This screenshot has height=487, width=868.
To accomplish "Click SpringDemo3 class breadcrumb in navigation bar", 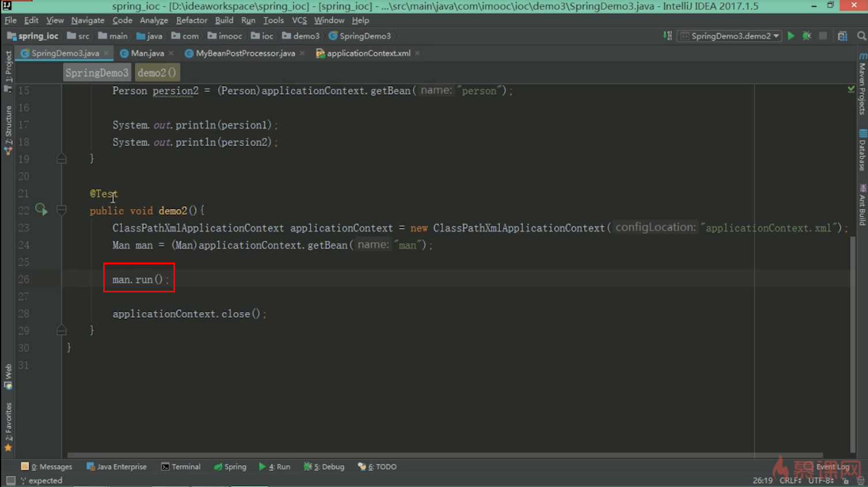I will click(x=360, y=36).
